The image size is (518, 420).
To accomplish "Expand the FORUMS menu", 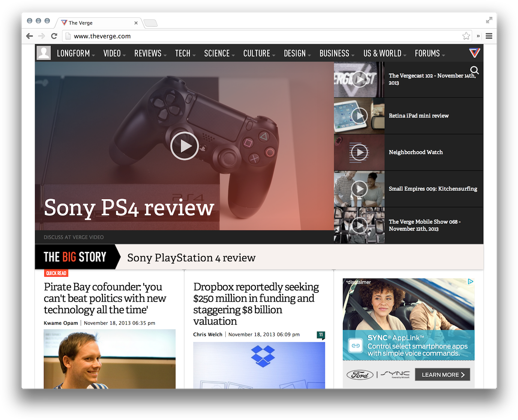I will click(x=430, y=53).
